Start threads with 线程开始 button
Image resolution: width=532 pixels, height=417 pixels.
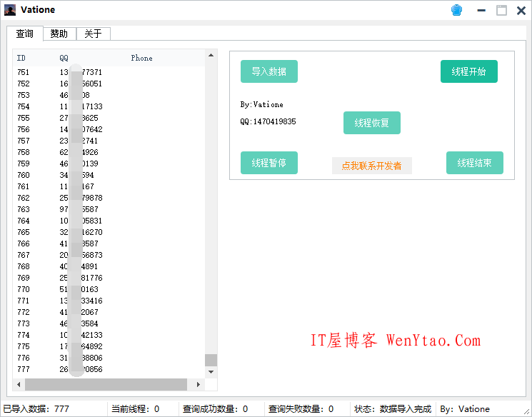[469, 71]
